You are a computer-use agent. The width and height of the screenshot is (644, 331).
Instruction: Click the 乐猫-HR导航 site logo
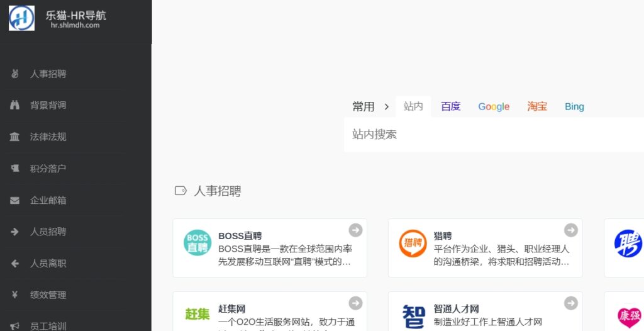(22, 18)
